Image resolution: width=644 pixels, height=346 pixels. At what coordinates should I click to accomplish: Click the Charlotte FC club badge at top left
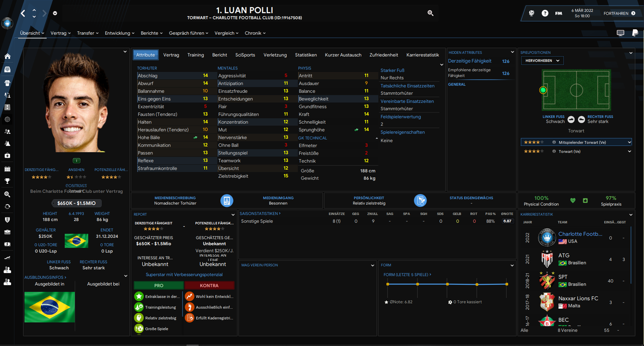[7, 23]
